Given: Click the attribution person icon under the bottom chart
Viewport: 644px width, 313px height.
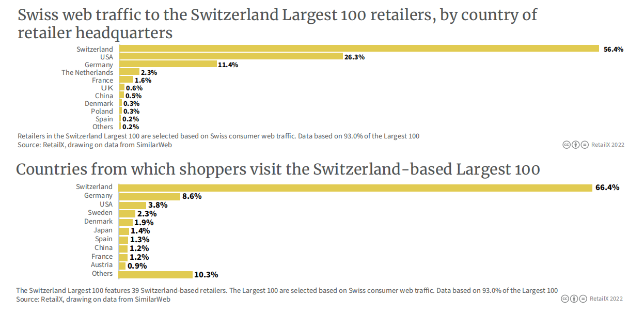Looking at the screenshot, I should 574,299.
